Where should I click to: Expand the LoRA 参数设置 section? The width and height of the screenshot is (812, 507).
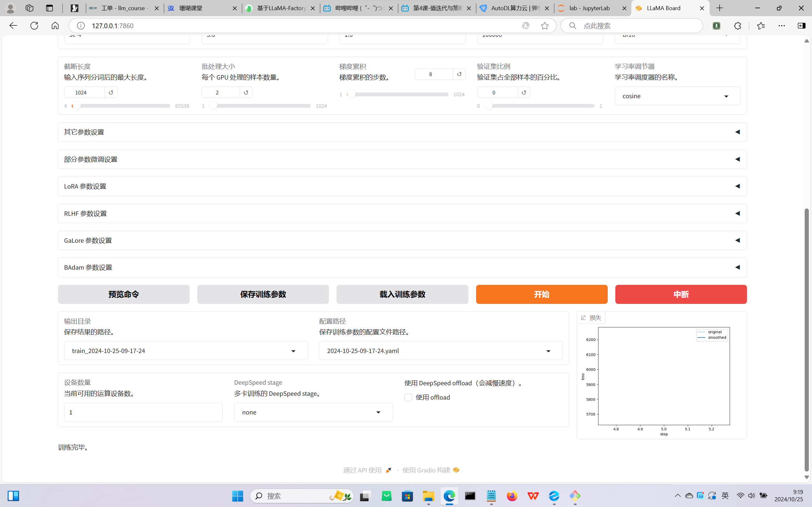pos(402,186)
